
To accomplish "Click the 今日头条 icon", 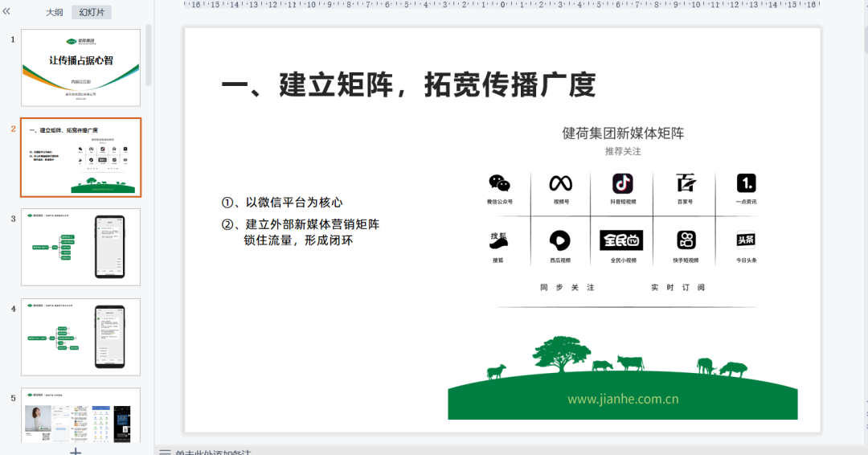I will 746,240.
